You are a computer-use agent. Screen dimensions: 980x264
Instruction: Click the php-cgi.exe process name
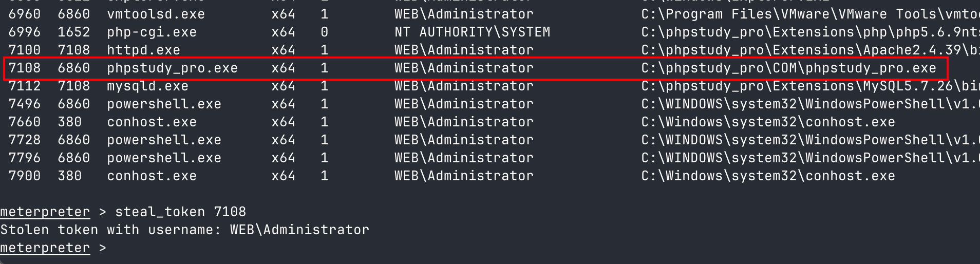point(152,32)
